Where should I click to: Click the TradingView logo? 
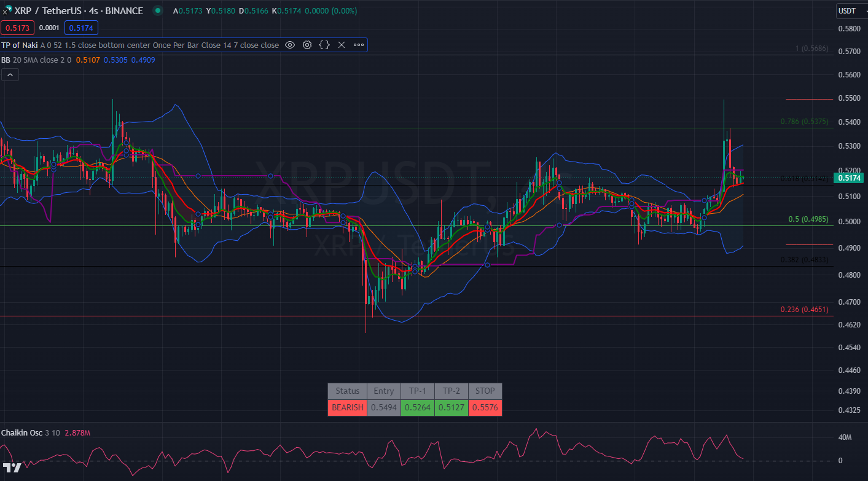[x=12, y=467]
